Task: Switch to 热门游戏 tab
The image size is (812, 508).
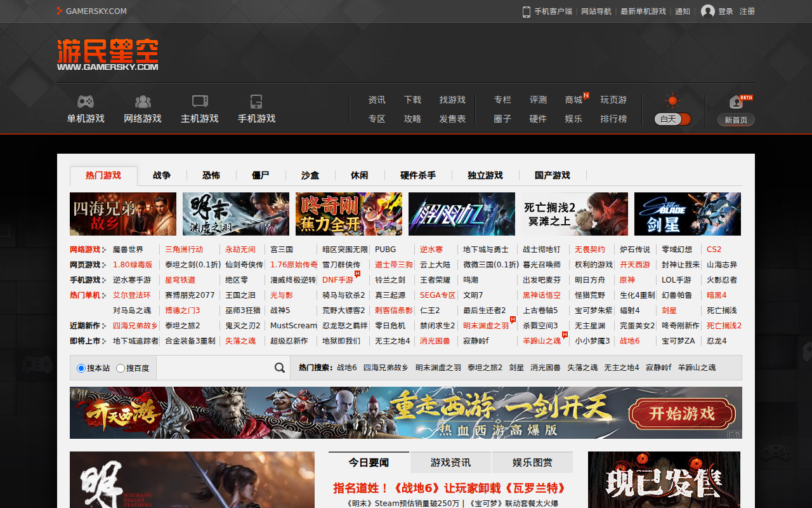Action: 103,175
